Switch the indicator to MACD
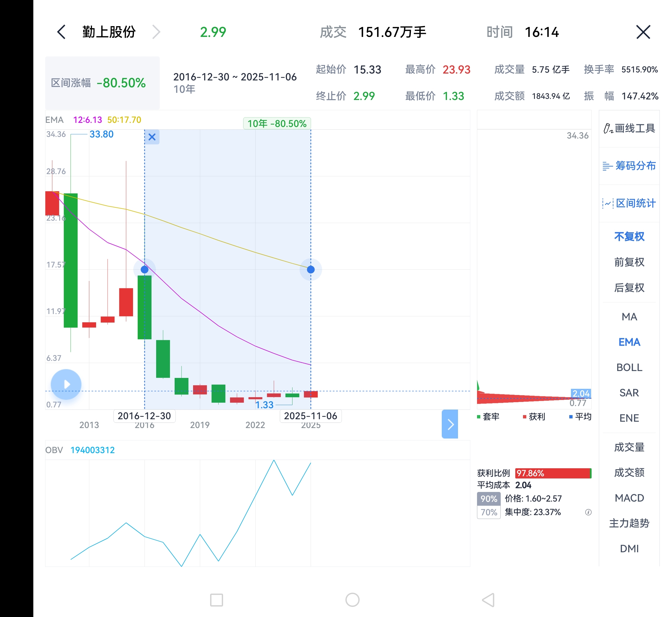Image resolution: width=672 pixels, height=617 pixels. point(629,498)
